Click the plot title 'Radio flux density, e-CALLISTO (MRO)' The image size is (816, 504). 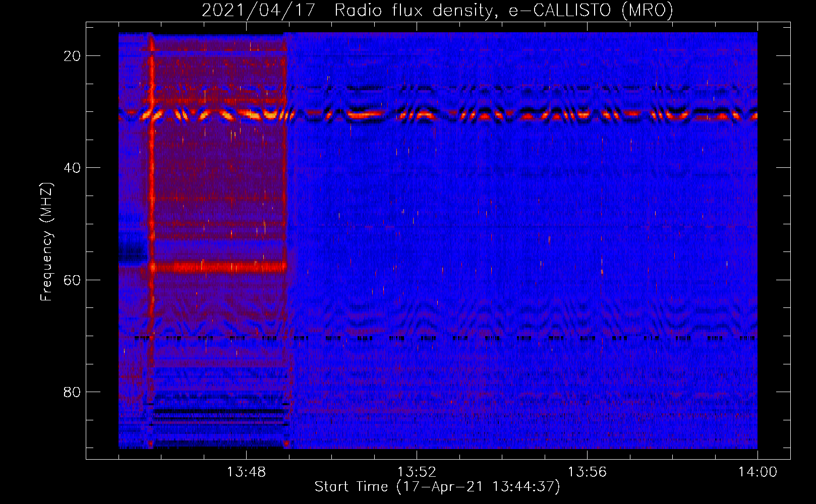(x=504, y=11)
